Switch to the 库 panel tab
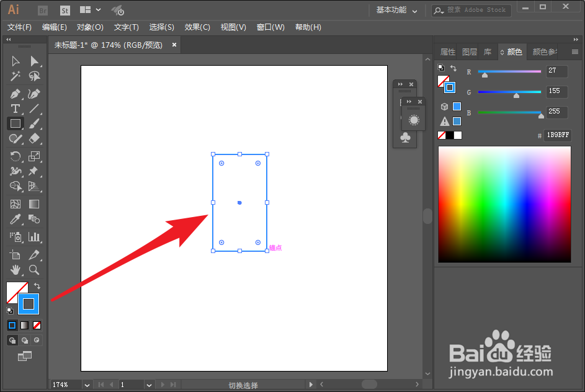This screenshot has height=392, width=585. [488, 52]
